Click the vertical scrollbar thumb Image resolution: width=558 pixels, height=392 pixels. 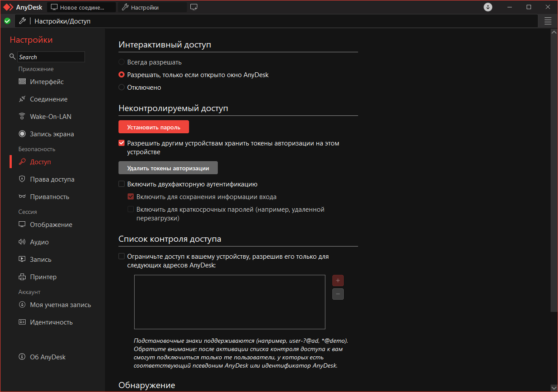click(x=554, y=173)
